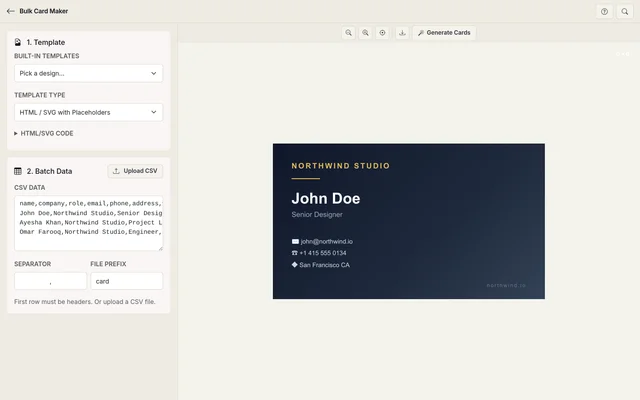Click the John Doe business card preview
This screenshot has width=640, height=400.
[x=409, y=221]
